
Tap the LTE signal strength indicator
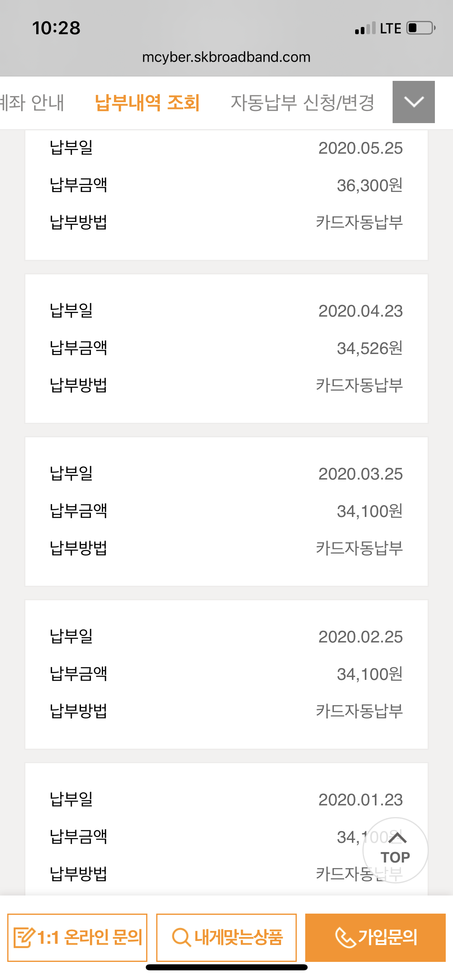(365, 29)
